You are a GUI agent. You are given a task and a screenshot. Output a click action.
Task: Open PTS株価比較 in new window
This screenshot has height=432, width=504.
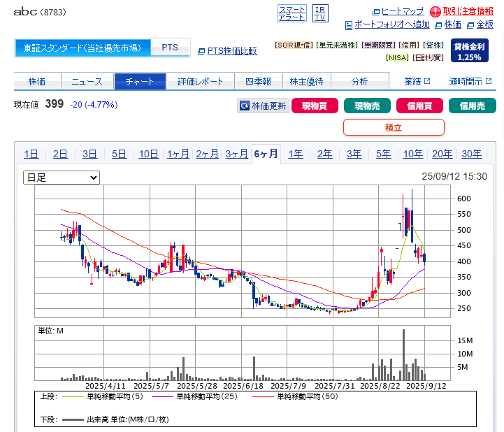[227, 50]
